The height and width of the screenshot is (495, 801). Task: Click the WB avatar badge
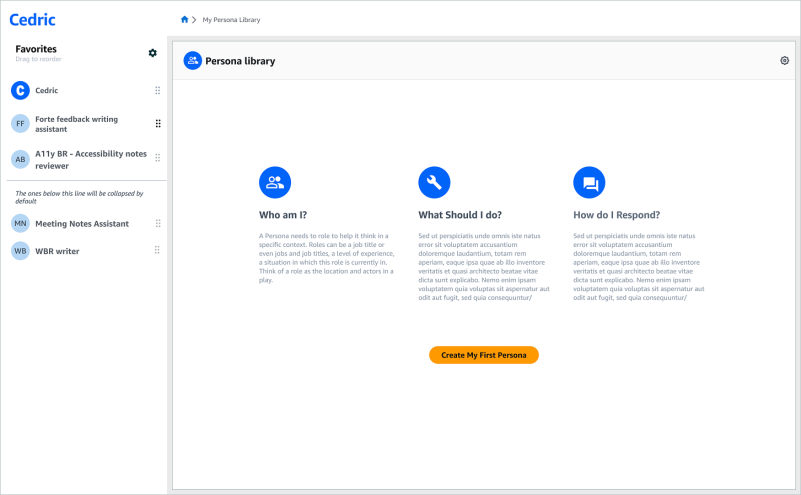pyautogui.click(x=20, y=251)
